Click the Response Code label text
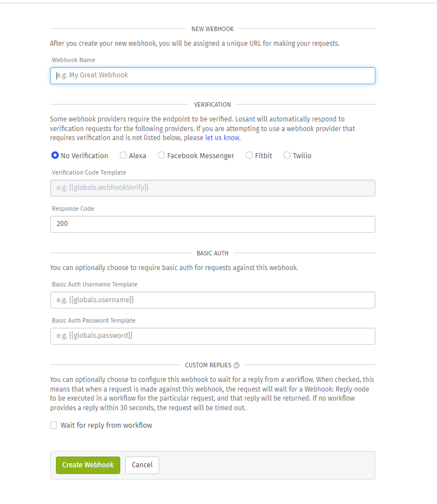Image resolution: width=437 pixels, height=504 pixels. click(x=73, y=208)
